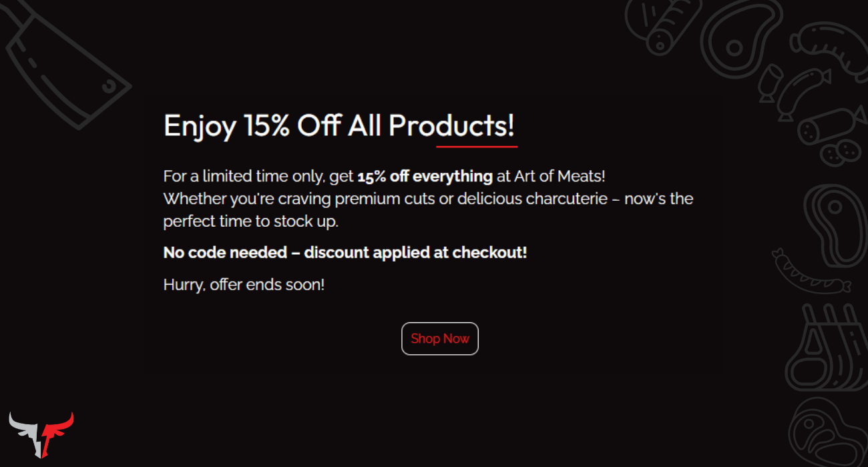Click the red bull logo

[41, 432]
